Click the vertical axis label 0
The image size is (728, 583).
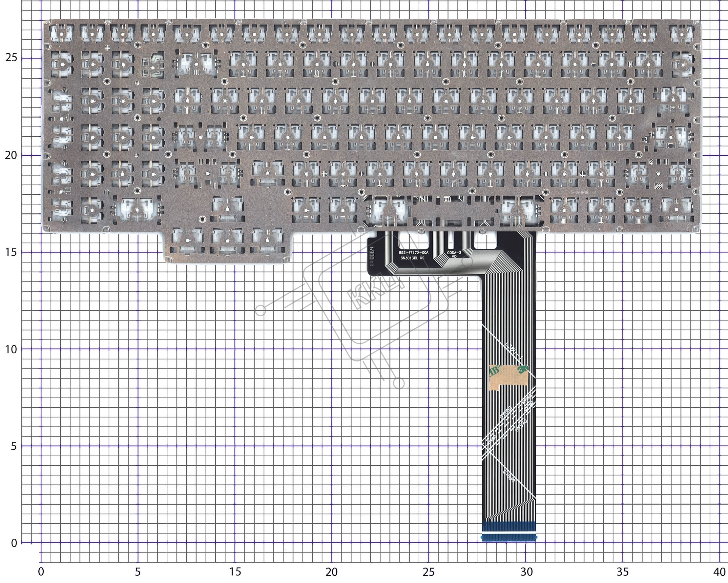pos(14,543)
